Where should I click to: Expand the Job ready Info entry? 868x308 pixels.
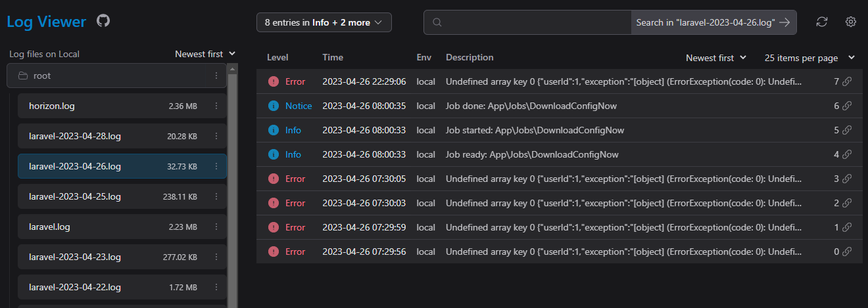559,154
